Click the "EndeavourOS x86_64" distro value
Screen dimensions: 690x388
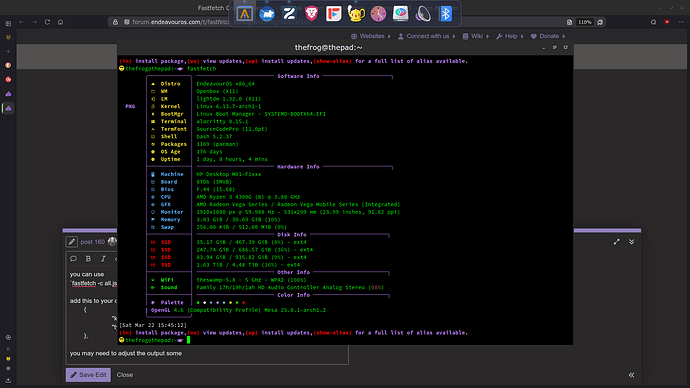[225, 84]
